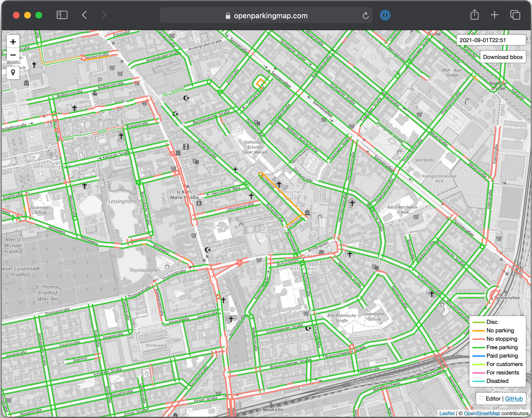Reload the openparkingmap page
Viewport: 532px width, 418px height.
(x=365, y=15)
